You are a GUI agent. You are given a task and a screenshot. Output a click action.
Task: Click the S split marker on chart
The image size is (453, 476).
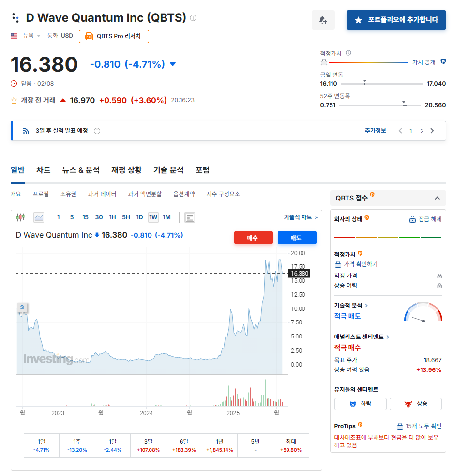(x=22, y=307)
